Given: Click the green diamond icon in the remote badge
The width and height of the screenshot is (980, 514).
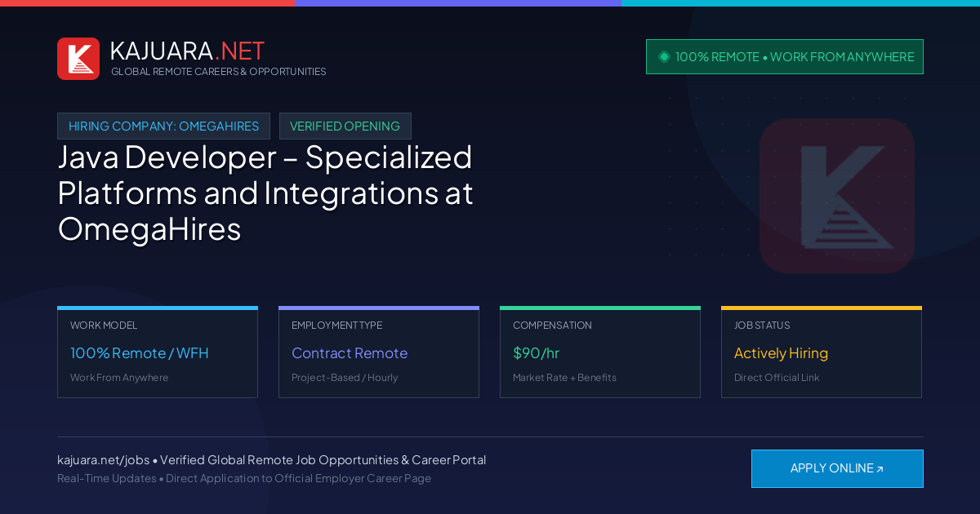Looking at the screenshot, I should pyautogui.click(x=664, y=56).
